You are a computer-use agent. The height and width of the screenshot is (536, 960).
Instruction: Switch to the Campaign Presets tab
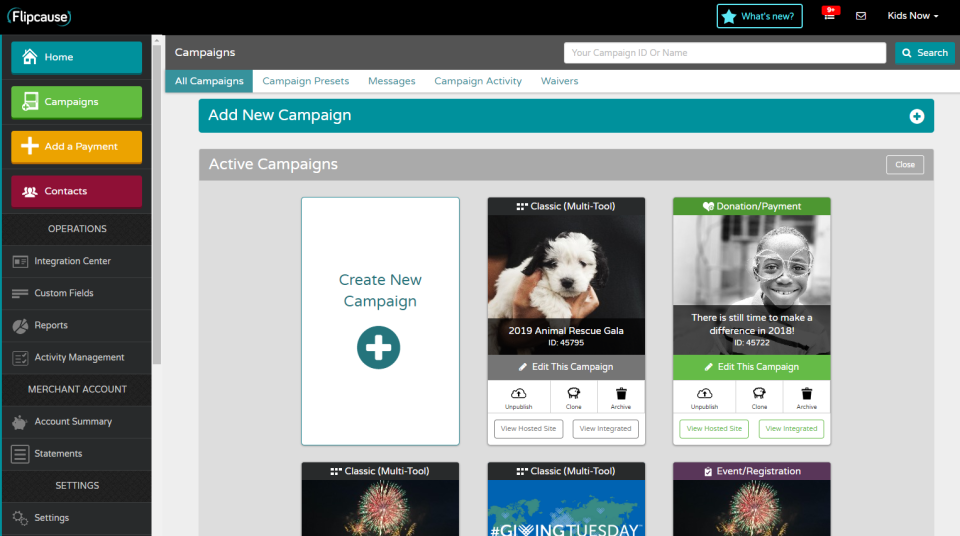tap(306, 81)
